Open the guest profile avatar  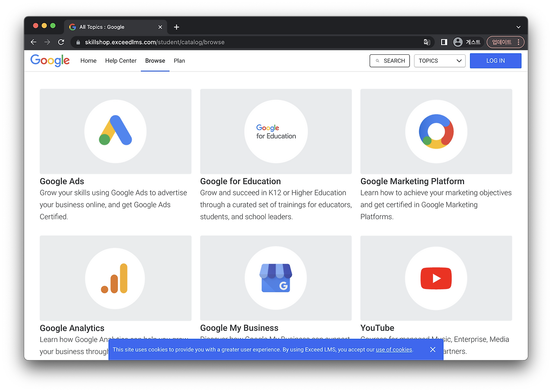point(458,42)
